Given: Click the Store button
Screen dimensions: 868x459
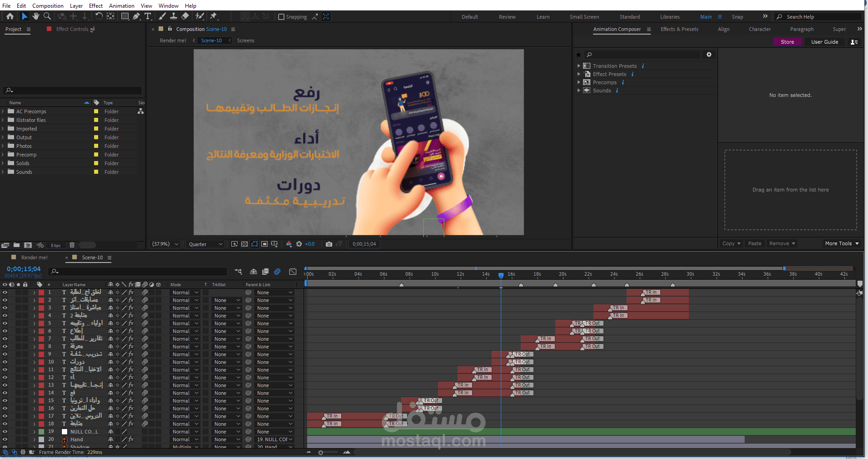Looking at the screenshot, I should pyautogui.click(x=788, y=42).
